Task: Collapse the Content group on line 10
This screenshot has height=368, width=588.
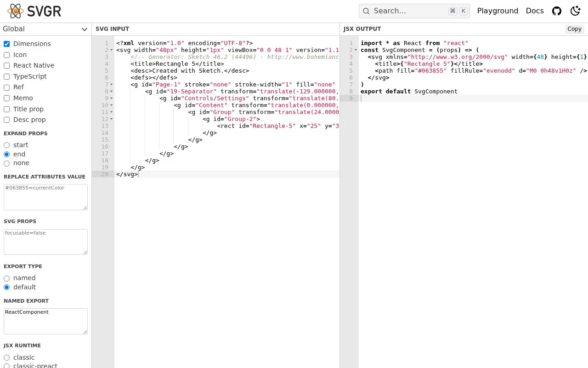Action: pos(112,105)
